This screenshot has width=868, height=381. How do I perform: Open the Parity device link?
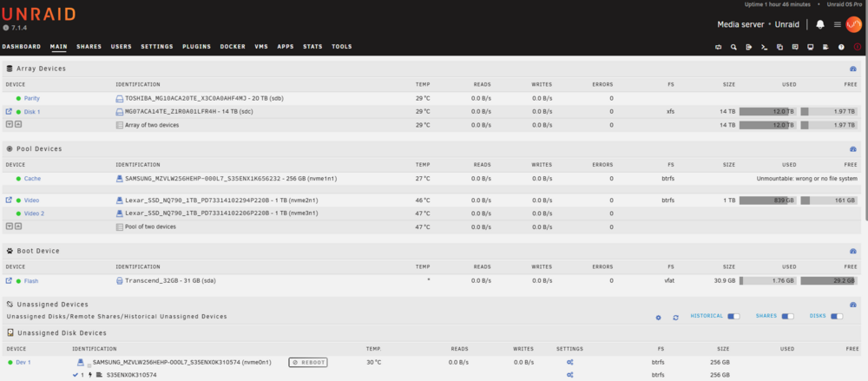coord(31,99)
